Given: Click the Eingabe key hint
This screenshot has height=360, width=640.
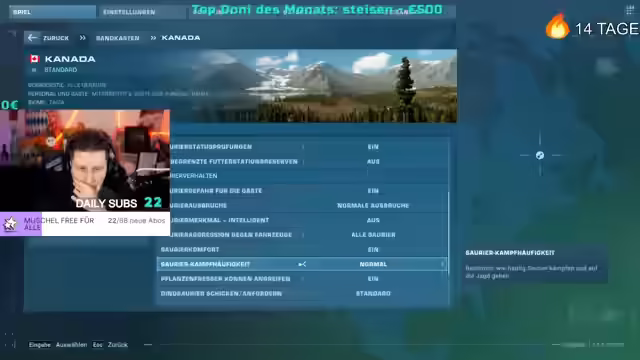Looking at the screenshot, I should (40, 345).
